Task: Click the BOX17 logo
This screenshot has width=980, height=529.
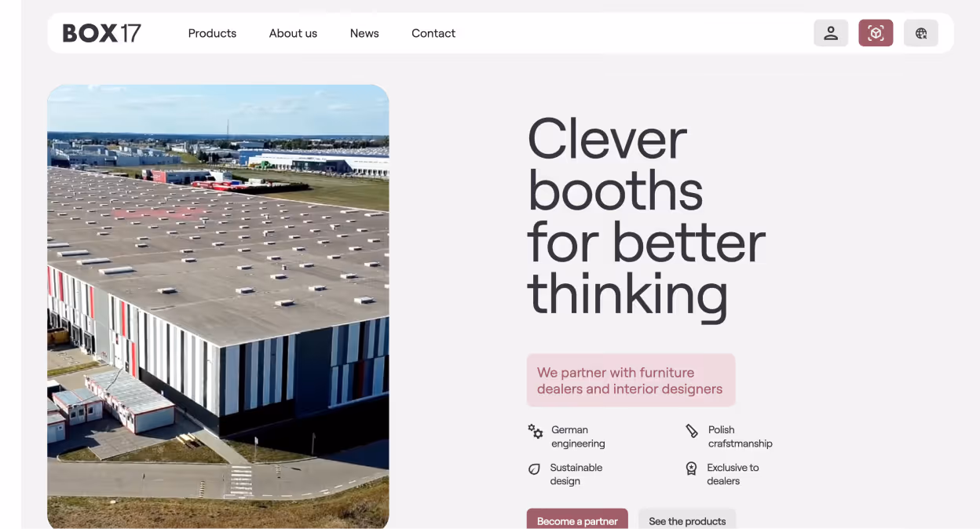Action: 102,33
